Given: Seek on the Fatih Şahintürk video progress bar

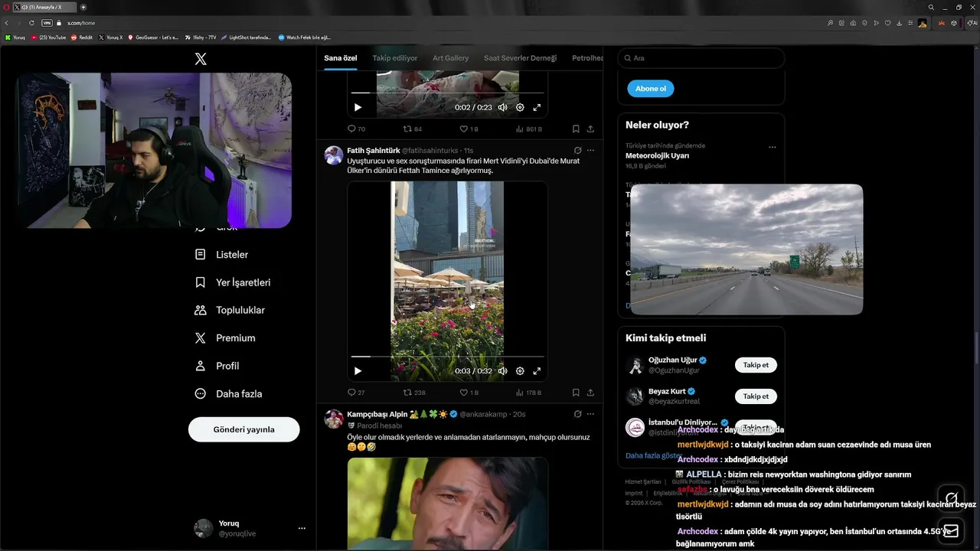Looking at the screenshot, I should [447, 357].
